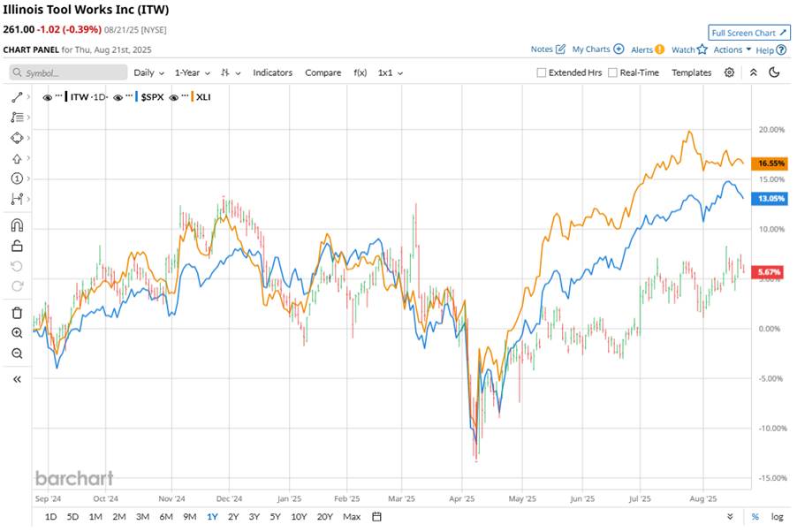Viewport: 797px width, 532px height.
Task: Select the 5Y time range
Action: click(x=275, y=517)
